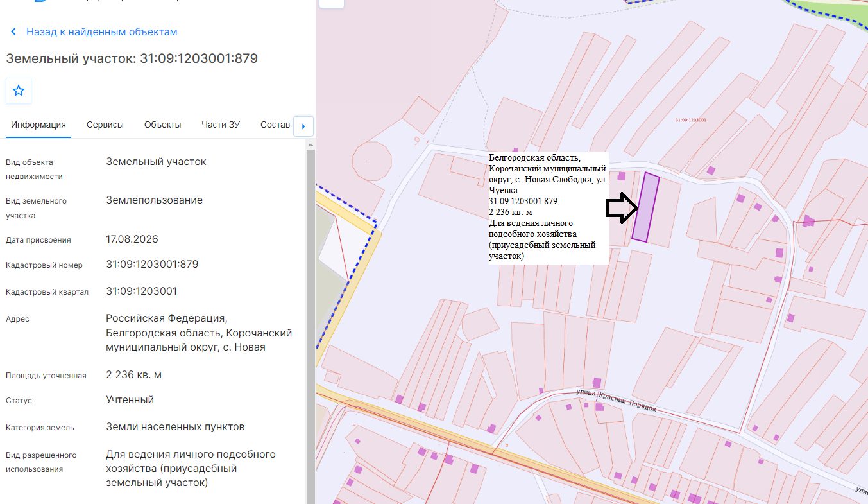Click the area value in the info panel
This screenshot has width=868, height=504.
coord(133,374)
